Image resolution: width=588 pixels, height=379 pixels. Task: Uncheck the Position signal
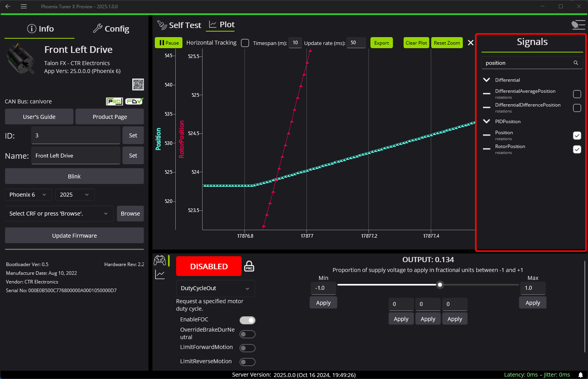pyautogui.click(x=577, y=135)
